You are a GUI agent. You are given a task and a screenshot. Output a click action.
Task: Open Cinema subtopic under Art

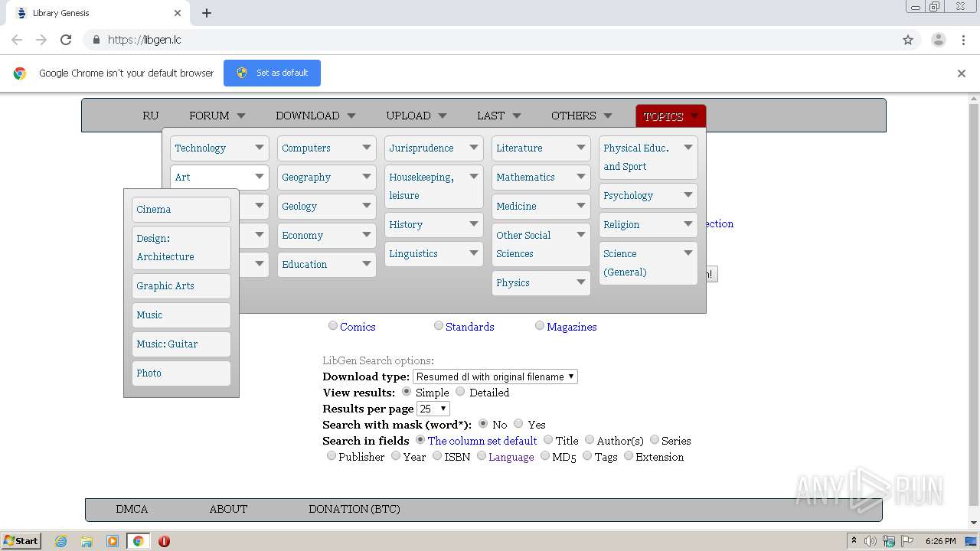[x=181, y=209]
